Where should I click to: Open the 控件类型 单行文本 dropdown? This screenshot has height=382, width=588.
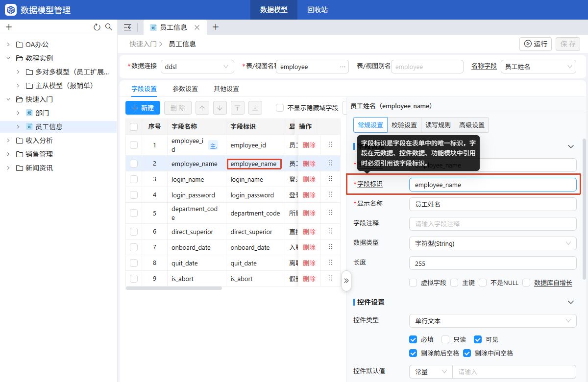[492, 321]
